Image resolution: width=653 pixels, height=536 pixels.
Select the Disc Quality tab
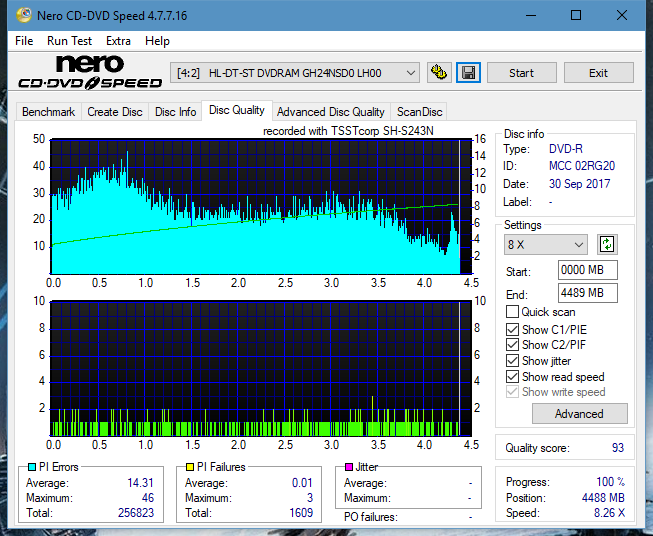tap(237, 110)
